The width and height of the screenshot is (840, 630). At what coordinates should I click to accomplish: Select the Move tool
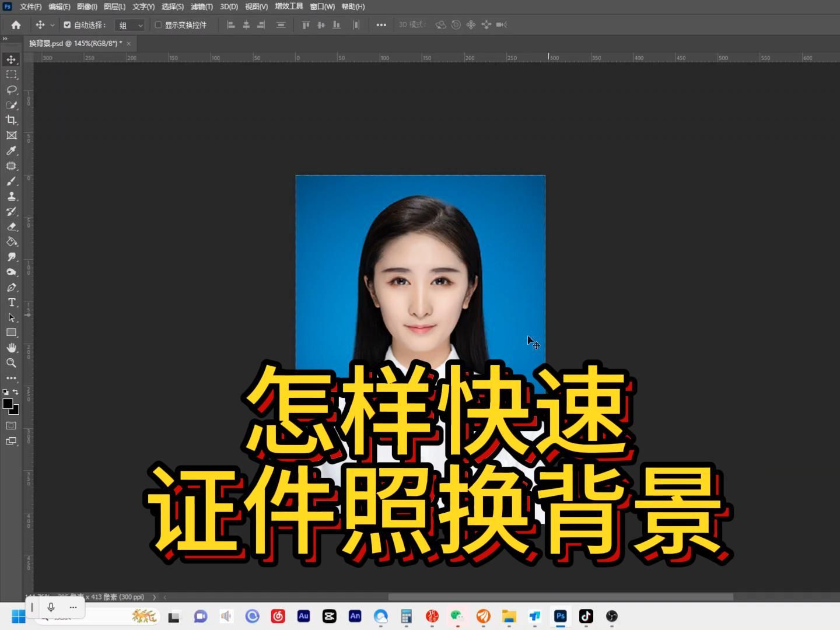[x=12, y=59]
